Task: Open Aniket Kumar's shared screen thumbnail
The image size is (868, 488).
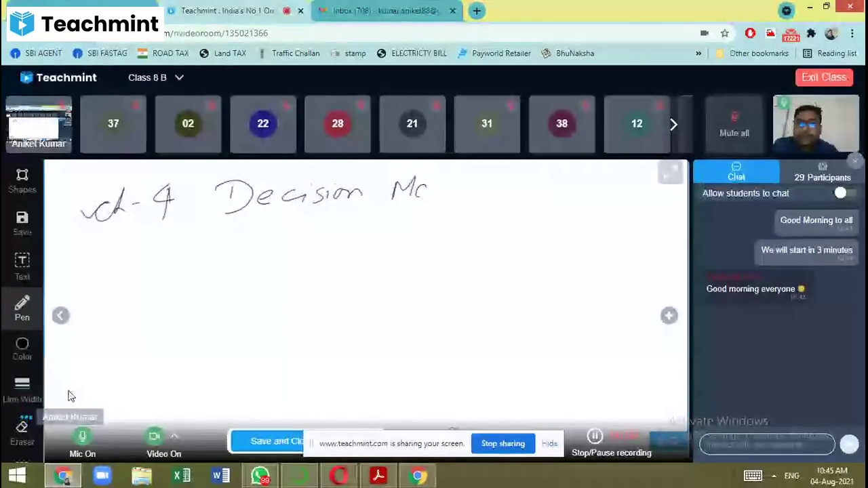Action: 39,124
